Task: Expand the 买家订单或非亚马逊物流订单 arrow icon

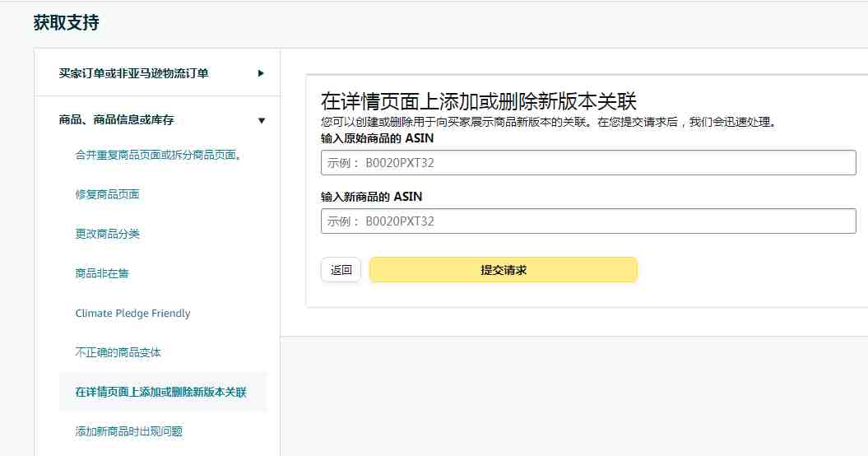Action: pyautogui.click(x=261, y=73)
